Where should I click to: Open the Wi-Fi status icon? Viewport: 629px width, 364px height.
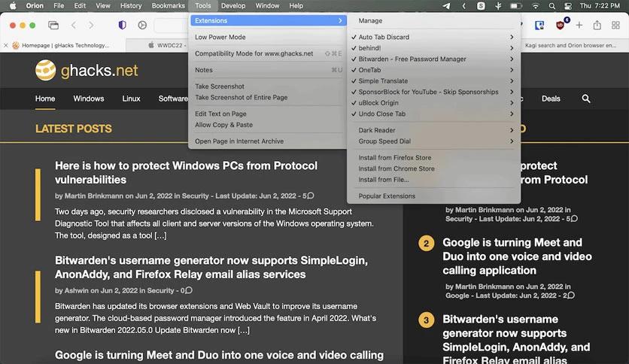tap(535, 5)
